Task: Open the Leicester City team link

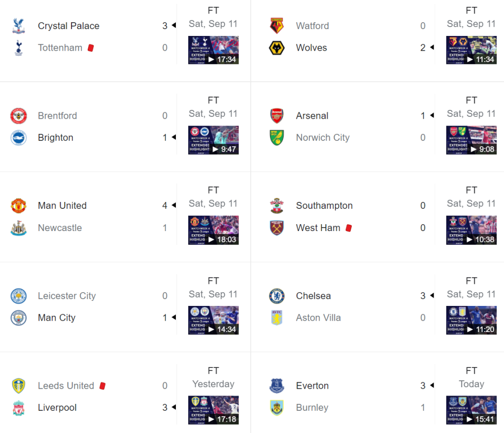Action: [67, 296]
